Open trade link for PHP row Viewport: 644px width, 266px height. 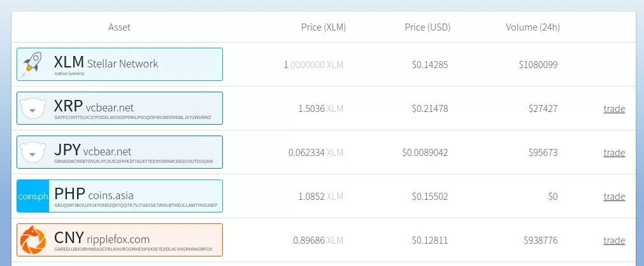pos(614,197)
